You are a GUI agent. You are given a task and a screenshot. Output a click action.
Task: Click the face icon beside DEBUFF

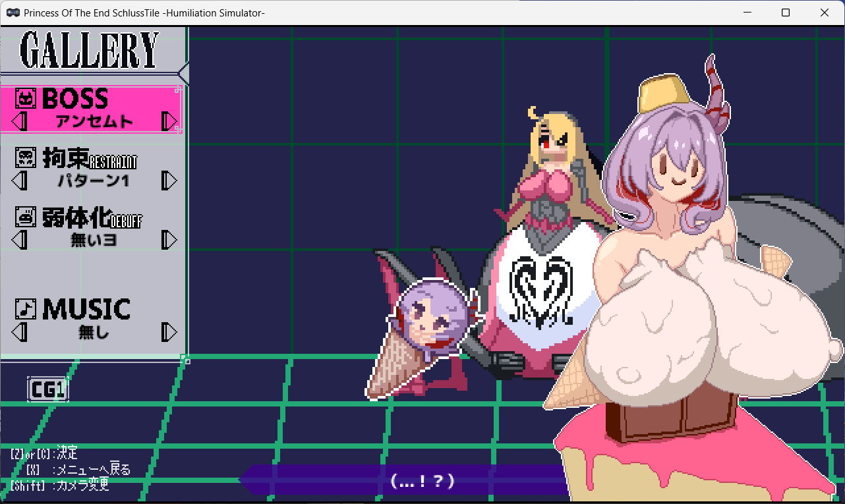(26, 215)
